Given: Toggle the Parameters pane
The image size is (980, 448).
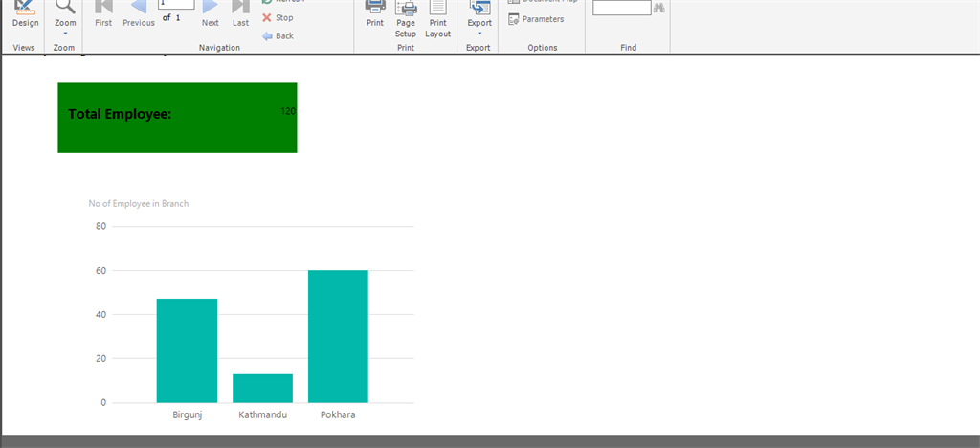Looking at the screenshot, I should pyautogui.click(x=536, y=19).
